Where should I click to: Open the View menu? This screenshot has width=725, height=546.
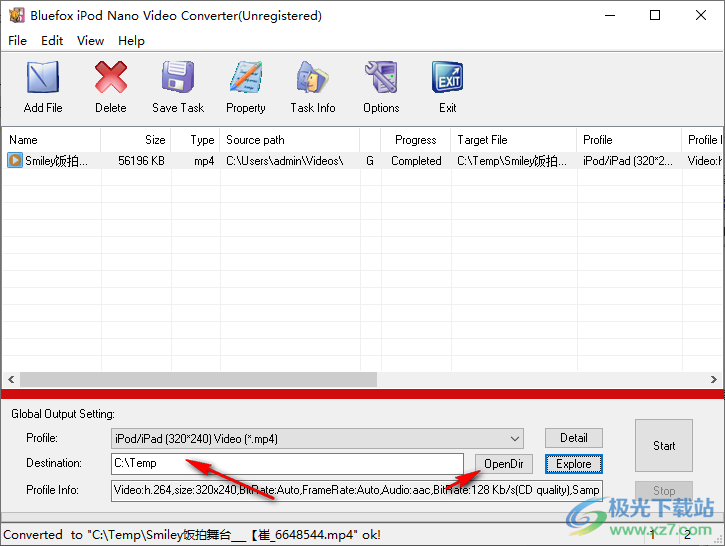(90, 41)
